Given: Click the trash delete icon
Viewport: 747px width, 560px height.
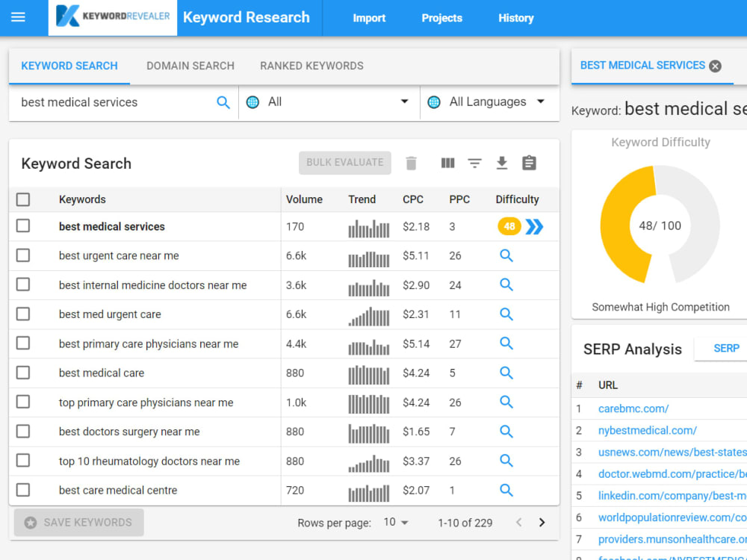Looking at the screenshot, I should pos(411,164).
